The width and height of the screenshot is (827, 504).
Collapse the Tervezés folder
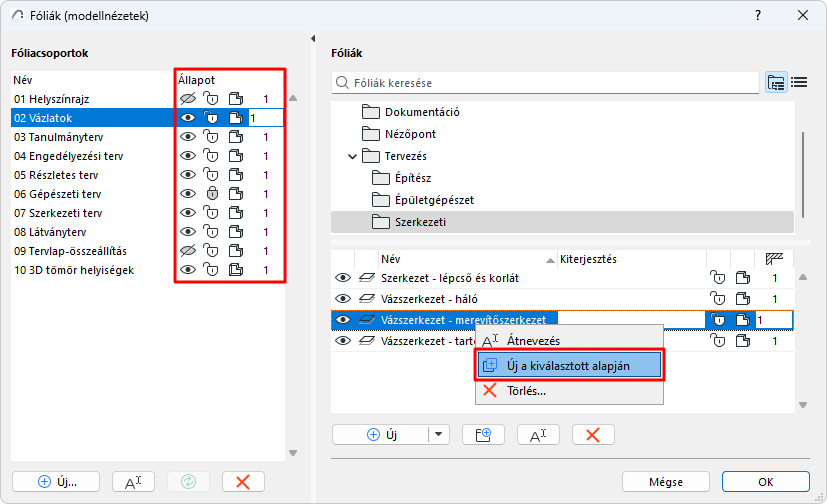(x=353, y=156)
